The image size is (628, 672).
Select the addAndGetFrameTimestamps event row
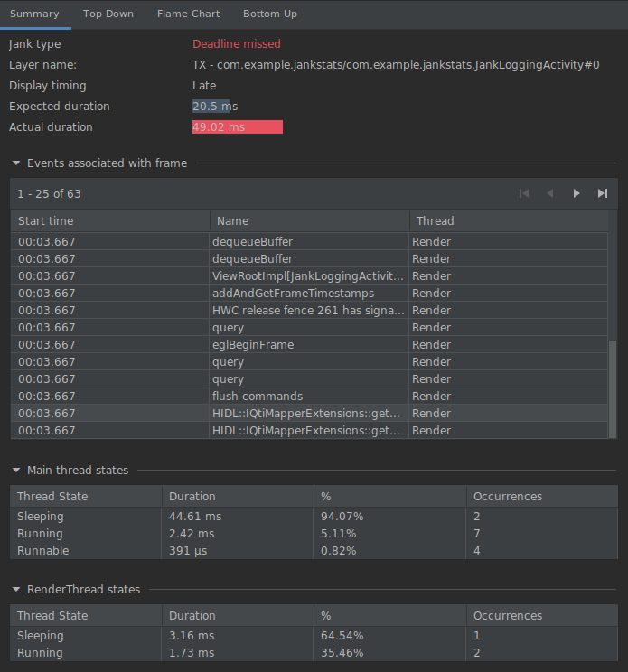point(307,294)
